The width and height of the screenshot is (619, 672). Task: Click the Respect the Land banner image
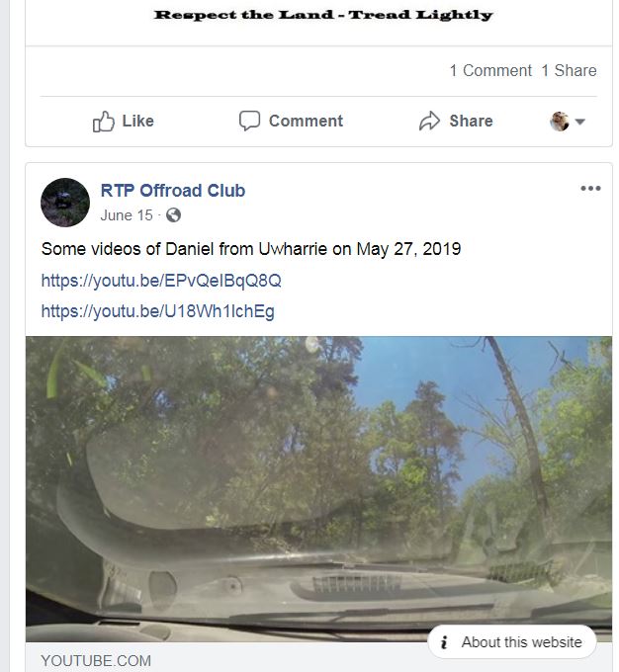click(x=323, y=15)
